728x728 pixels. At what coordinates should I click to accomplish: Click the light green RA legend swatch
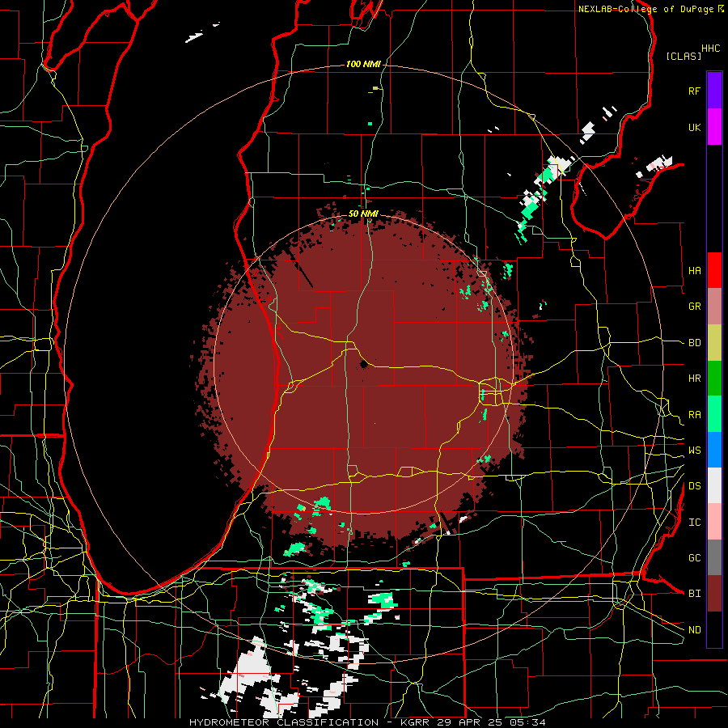coord(714,414)
